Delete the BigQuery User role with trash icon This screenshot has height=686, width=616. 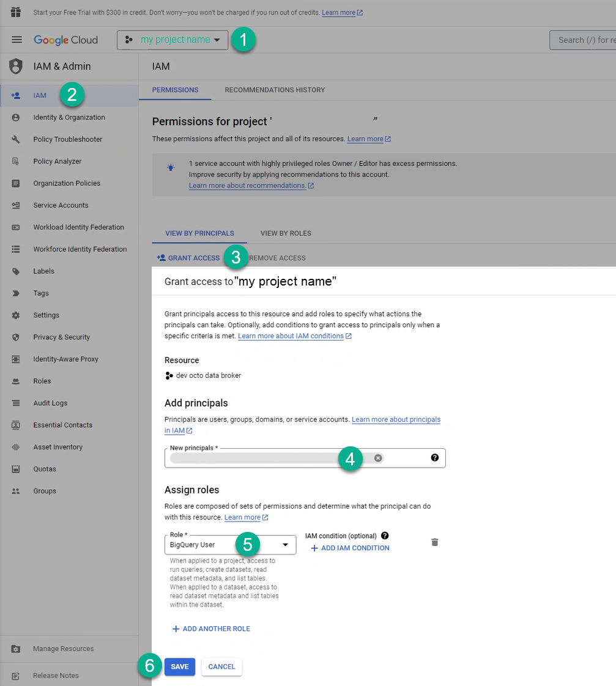coord(435,542)
